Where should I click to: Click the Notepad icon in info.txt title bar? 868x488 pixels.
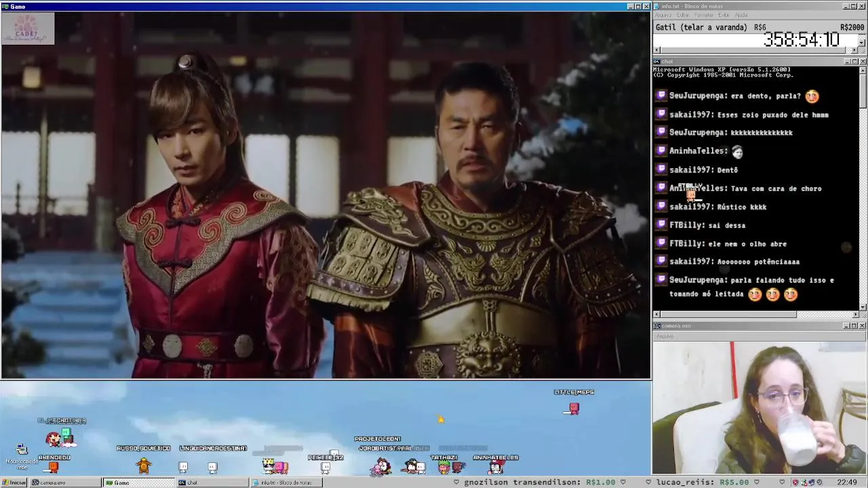click(x=657, y=6)
